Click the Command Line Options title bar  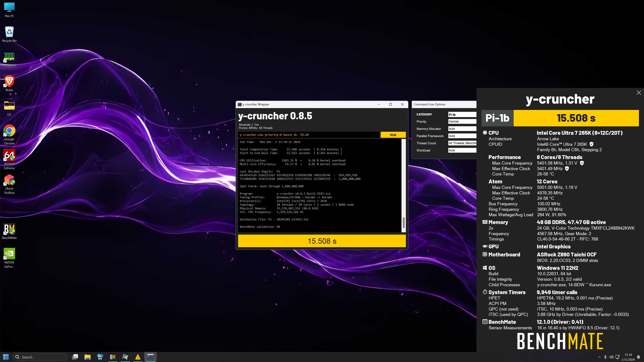(444, 104)
